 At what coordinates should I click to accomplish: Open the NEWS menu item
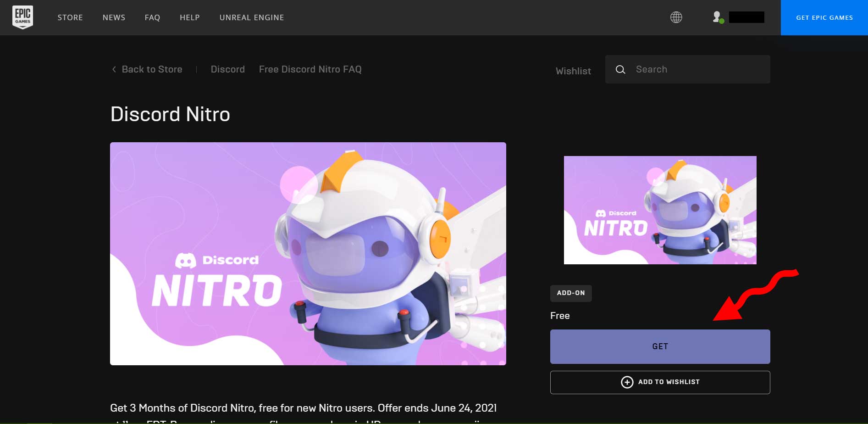pos(114,17)
